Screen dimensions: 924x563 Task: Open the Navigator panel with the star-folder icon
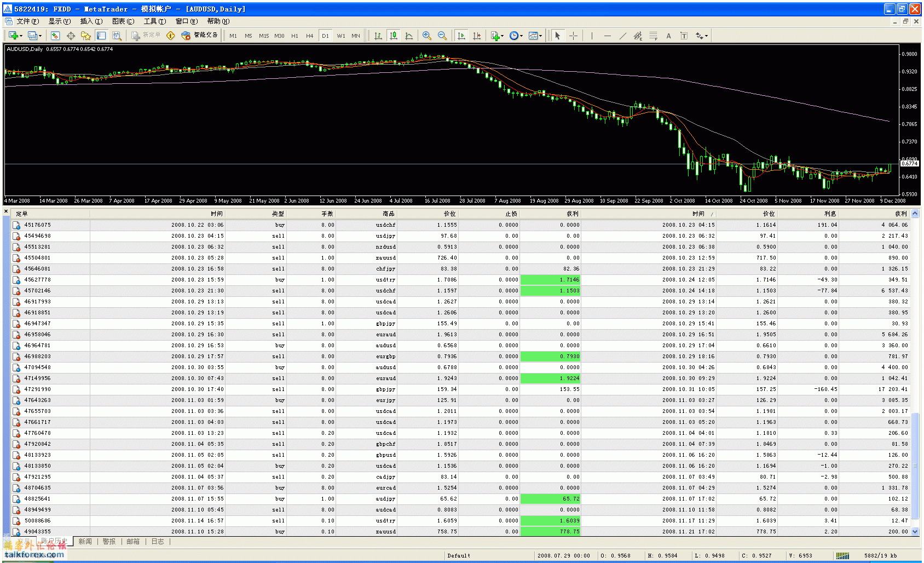pyautogui.click(x=86, y=36)
